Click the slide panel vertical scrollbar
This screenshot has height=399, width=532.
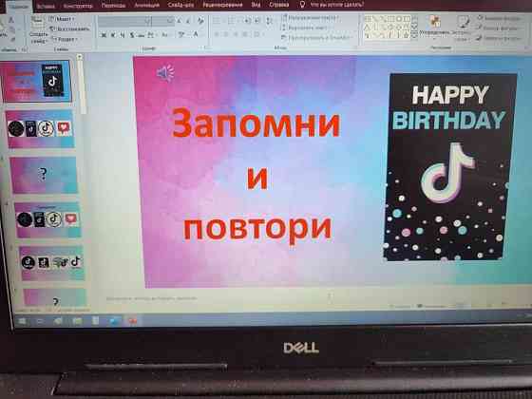click(x=82, y=85)
